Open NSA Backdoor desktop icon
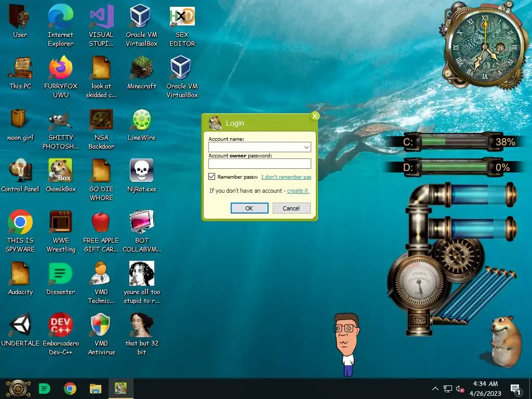The height and width of the screenshot is (399, 532). pos(101,129)
